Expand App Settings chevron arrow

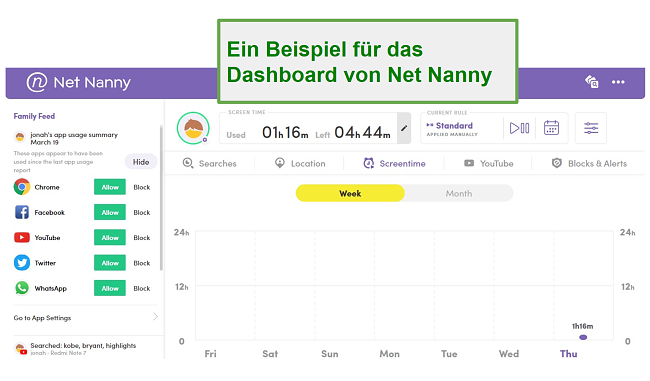(155, 317)
